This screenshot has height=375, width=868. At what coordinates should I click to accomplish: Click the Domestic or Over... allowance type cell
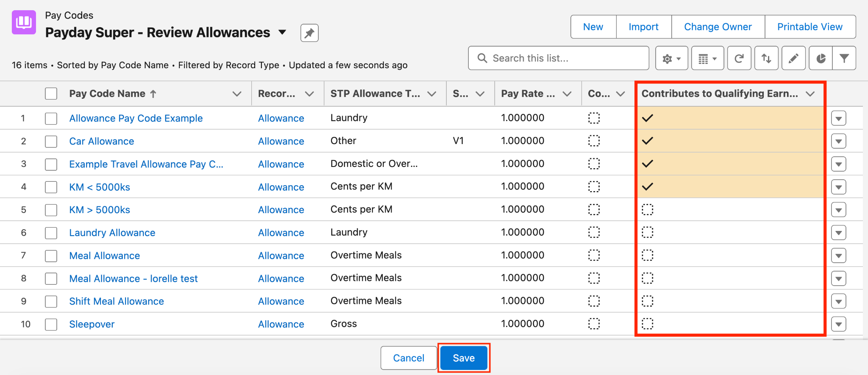coord(374,164)
